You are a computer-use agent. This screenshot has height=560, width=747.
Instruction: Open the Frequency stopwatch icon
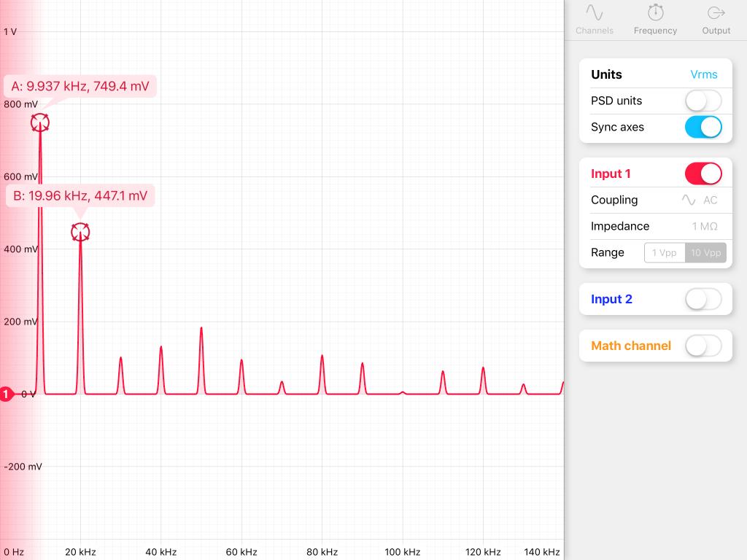tap(656, 13)
